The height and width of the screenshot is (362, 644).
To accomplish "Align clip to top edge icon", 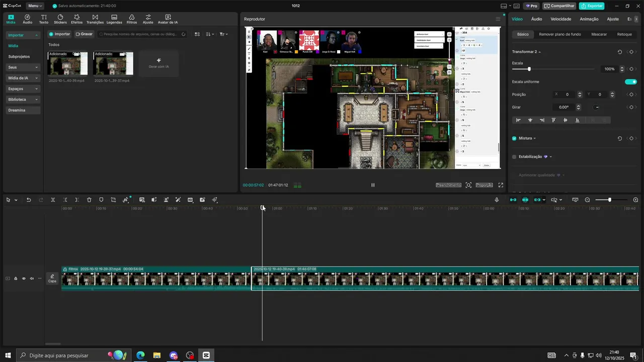I will coord(553,120).
